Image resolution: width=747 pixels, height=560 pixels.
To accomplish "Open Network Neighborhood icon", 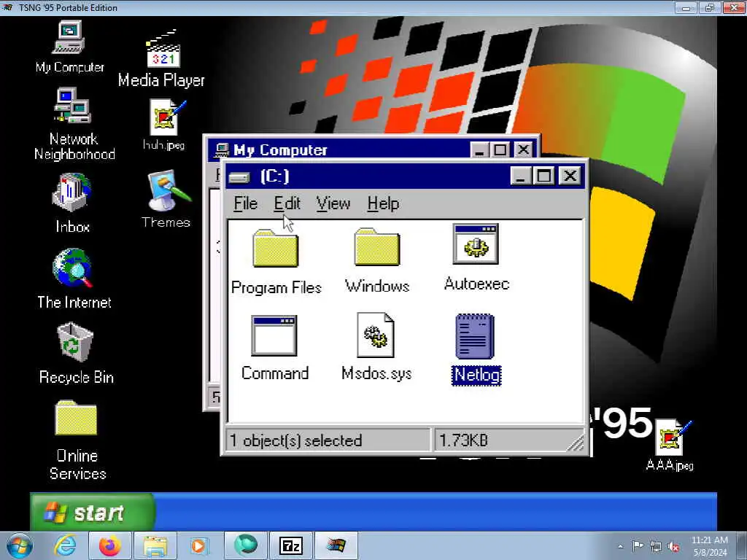I will (74, 125).
